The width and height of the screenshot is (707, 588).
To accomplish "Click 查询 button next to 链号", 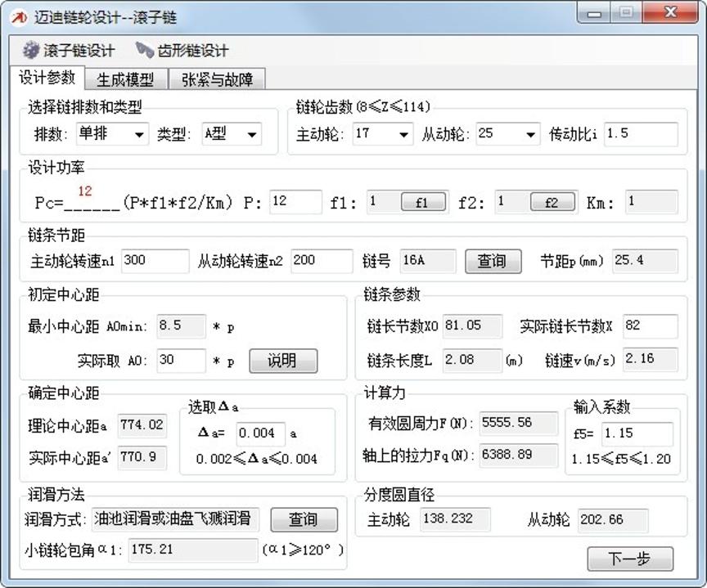I will pyautogui.click(x=493, y=261).
